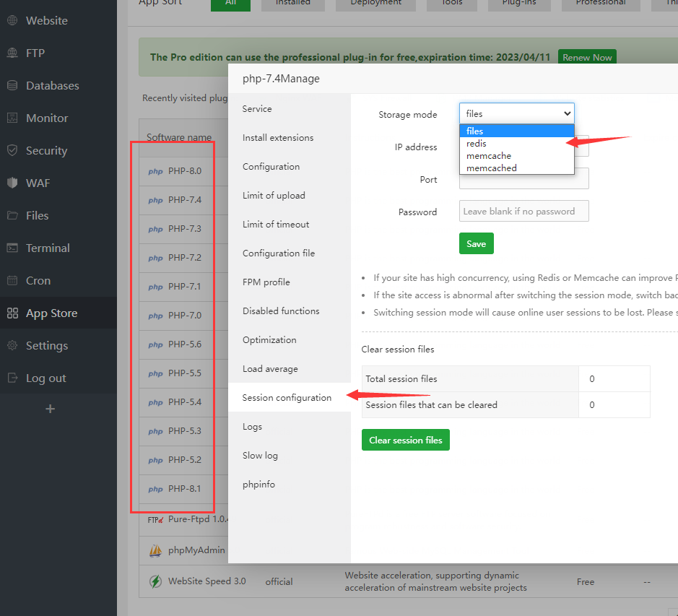Click the Clear session files button
Viewport: 678px width, 616px height.
[x=405, y=441]
